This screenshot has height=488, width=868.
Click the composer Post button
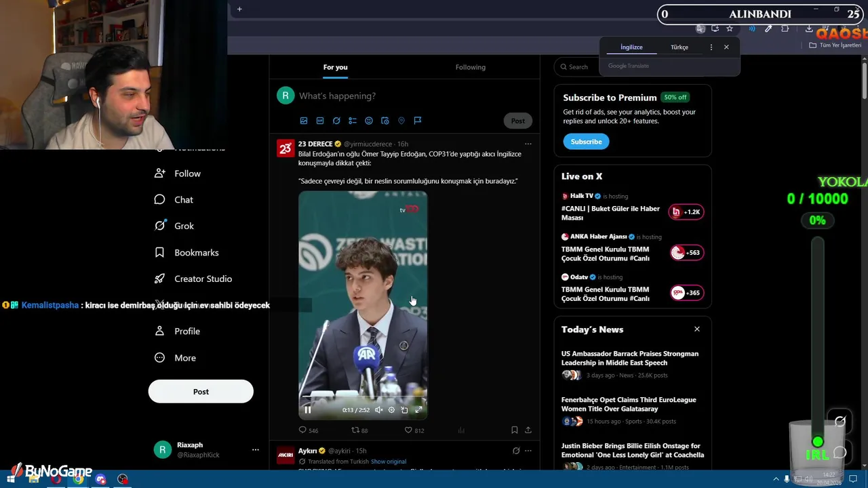[518, 121]
